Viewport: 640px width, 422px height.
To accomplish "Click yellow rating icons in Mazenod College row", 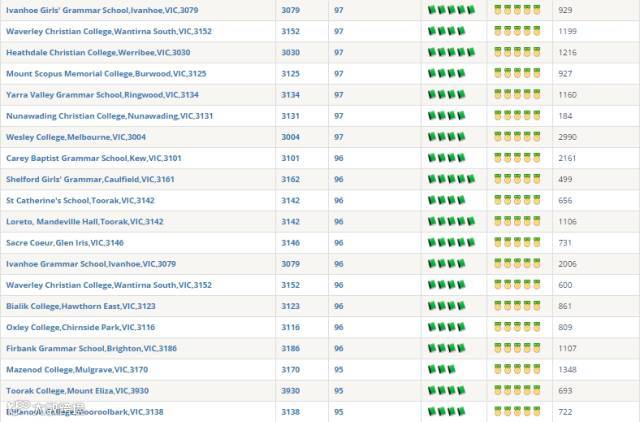I will [x=517, y=369].
